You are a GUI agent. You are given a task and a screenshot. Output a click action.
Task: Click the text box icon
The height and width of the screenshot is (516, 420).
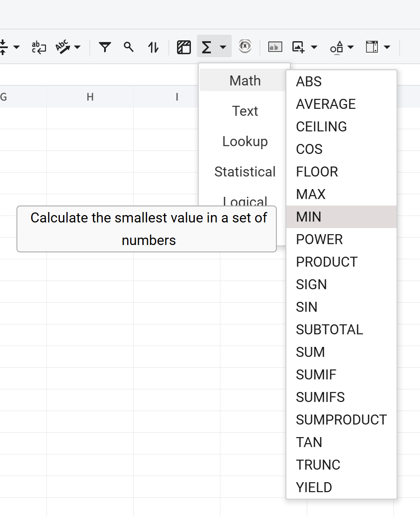click(x=275, y=47)
